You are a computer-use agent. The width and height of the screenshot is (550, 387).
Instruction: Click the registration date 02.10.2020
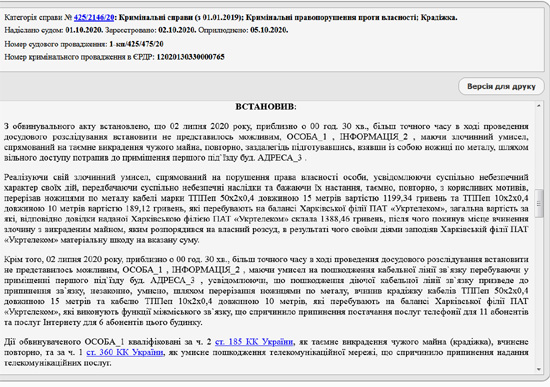click(177, 30)
